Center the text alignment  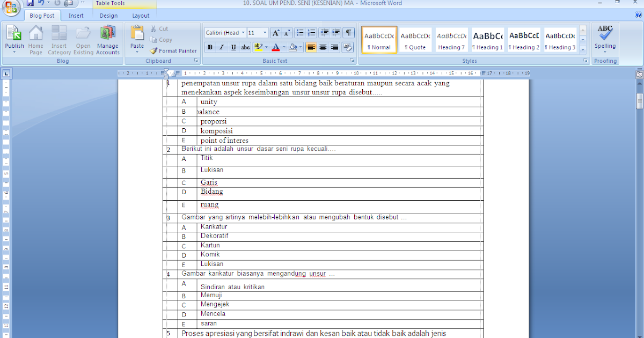click(x=323, y=47)
